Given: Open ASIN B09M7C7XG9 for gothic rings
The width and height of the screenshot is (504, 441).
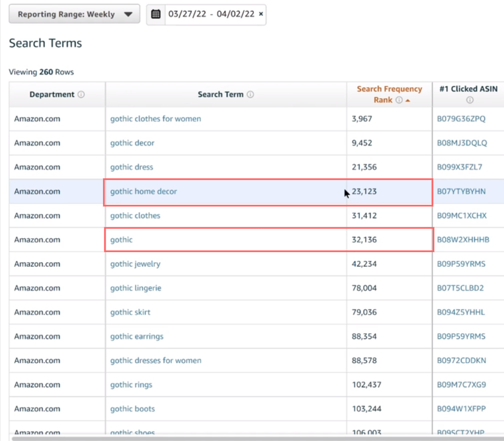Looking at the screenshot, I should click(461, 385).
